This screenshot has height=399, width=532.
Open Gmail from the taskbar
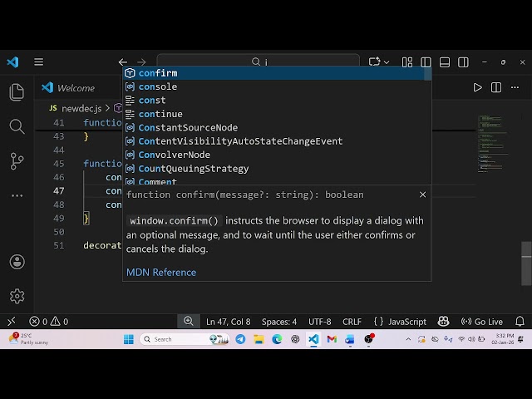pyautogui.click(x=332, y=339)
